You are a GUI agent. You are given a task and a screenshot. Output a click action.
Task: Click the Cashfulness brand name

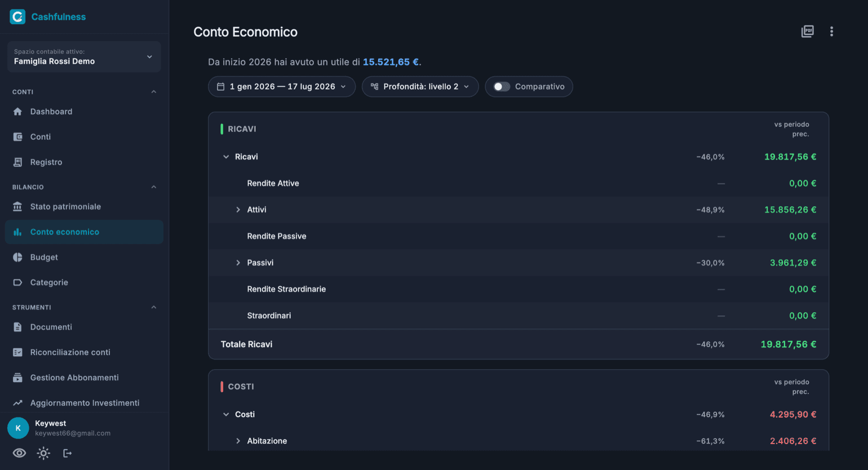(x=59, y=17)
